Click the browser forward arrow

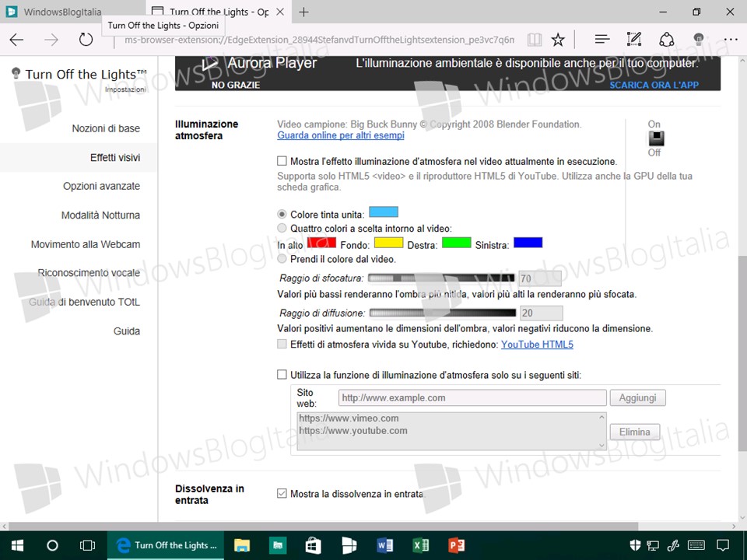click(x=51, y=40)
